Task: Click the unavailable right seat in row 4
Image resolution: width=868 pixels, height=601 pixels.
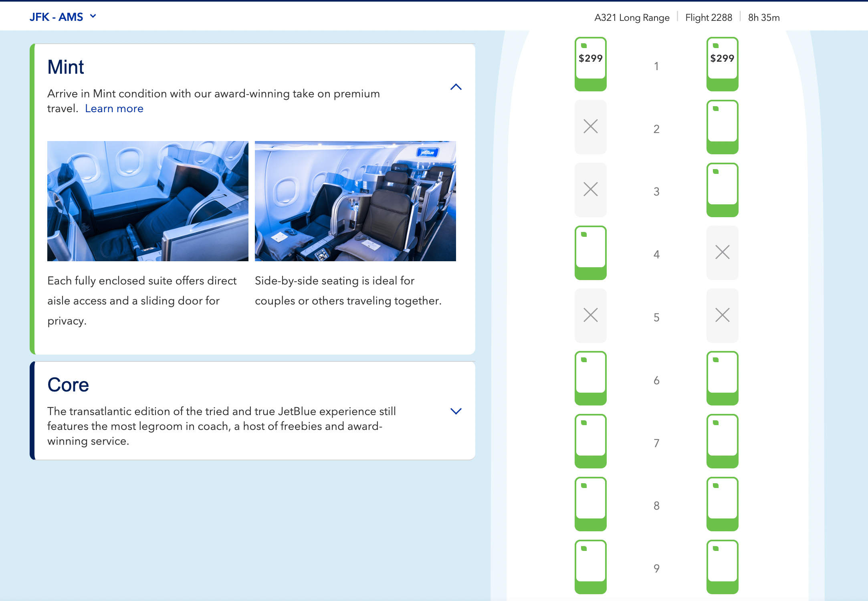Action: click(x=722, y=252)
